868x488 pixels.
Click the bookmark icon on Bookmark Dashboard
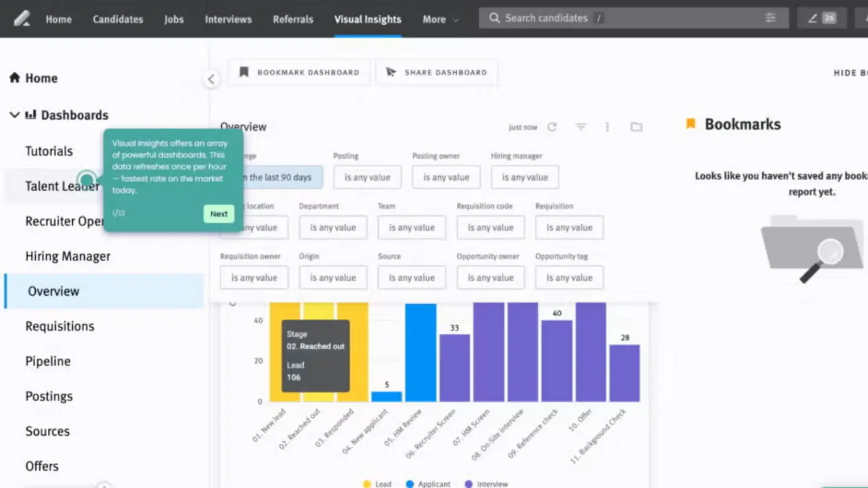click(244, 72)
